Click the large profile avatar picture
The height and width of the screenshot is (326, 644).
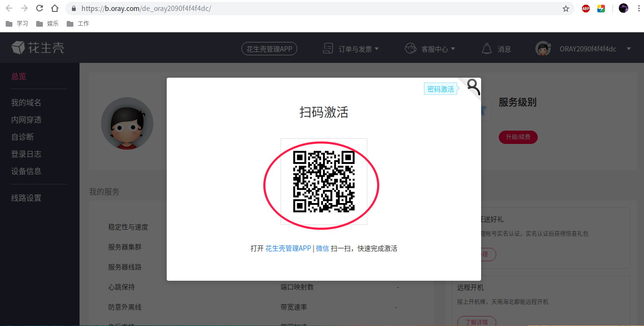tap(127, 123)
